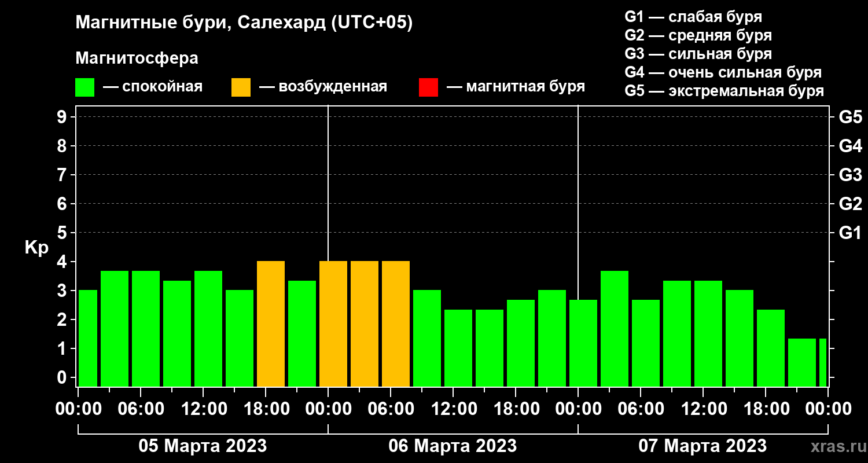Click the '— возбужденная' legend label
Image resolution: width=868 pixels, height=463 pixels.
pos(323,87)
